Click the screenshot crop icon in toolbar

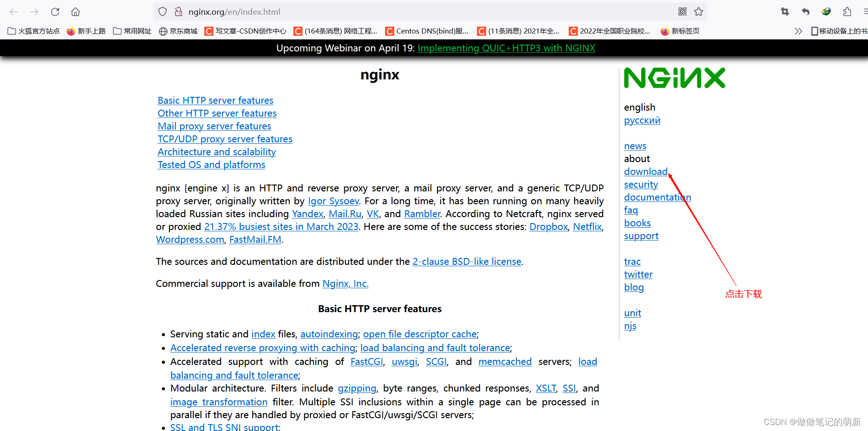(x=785, y=12)
